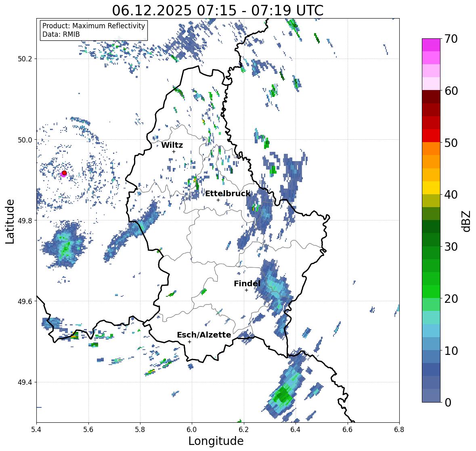Click the Latitude axis label
This screenshot has height=451, width=476.
coord(10,221)
